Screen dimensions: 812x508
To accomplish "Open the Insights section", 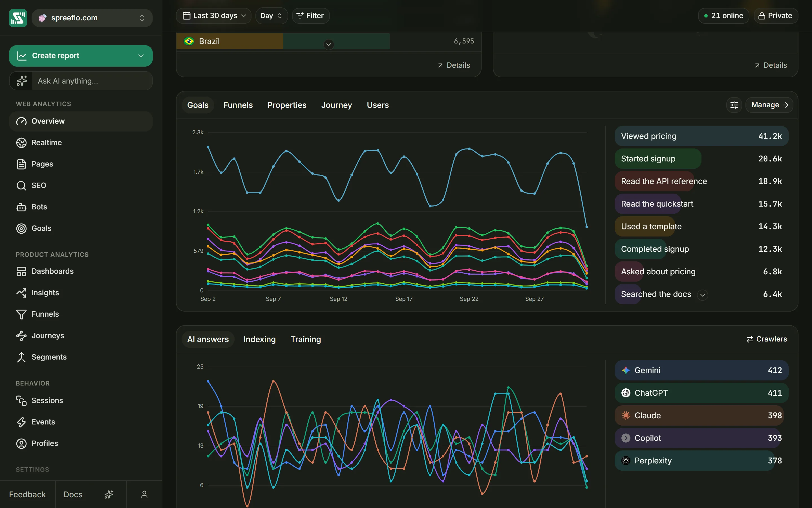I will point(81,293).
